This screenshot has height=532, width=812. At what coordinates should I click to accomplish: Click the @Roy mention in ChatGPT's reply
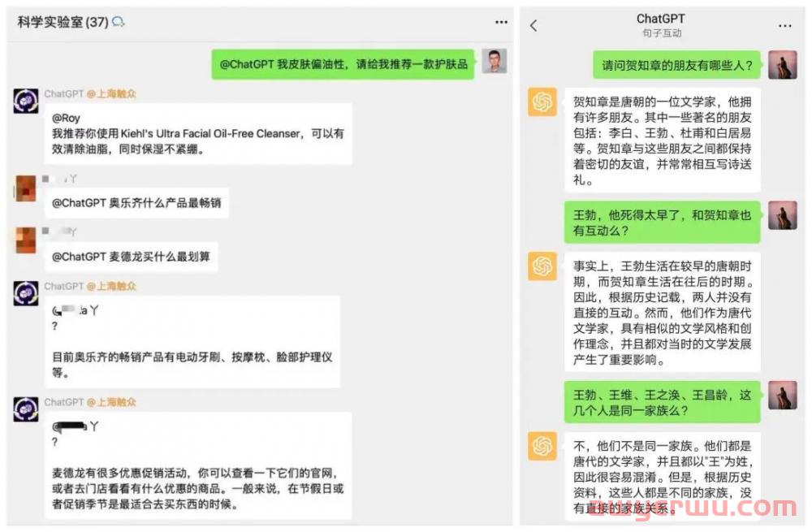click(x=66, y=118)
